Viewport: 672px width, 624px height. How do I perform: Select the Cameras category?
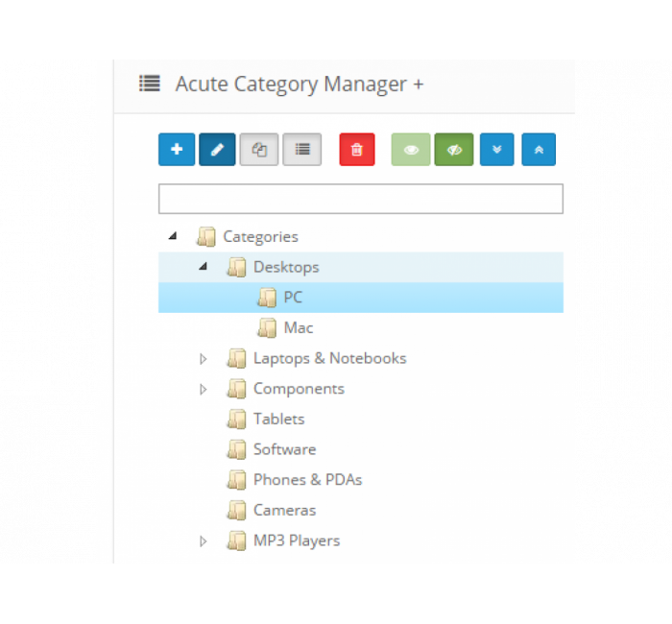point(284,510)
